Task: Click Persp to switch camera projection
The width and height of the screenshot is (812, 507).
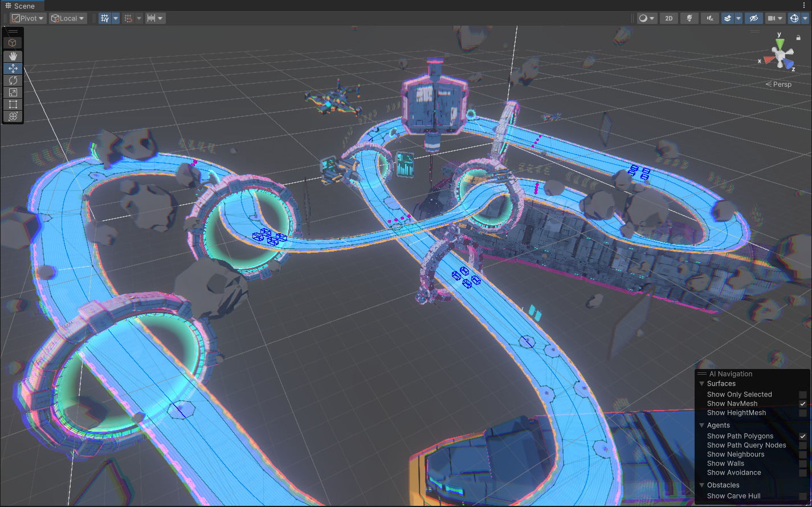Action: 782,84
